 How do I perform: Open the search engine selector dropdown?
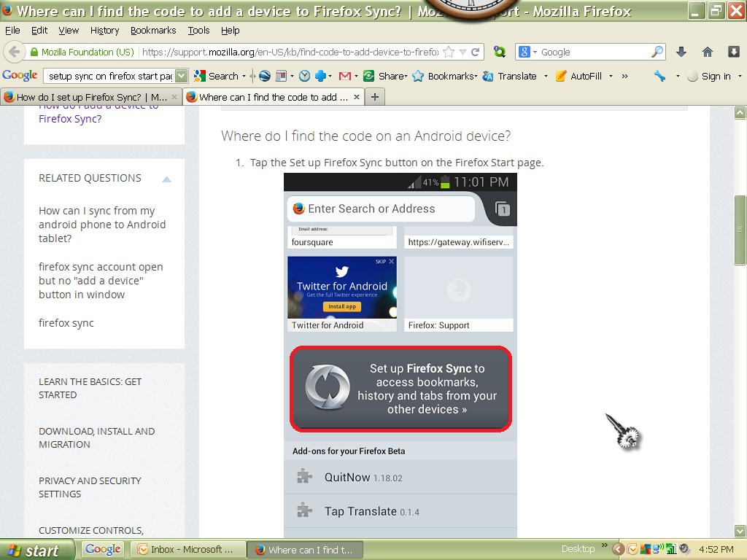point(527,52)
